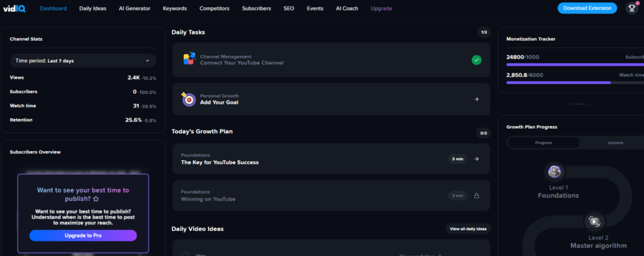Click Download Extension button
The width and height of the screenshot is (644, 256).
(x=587, y=8)
